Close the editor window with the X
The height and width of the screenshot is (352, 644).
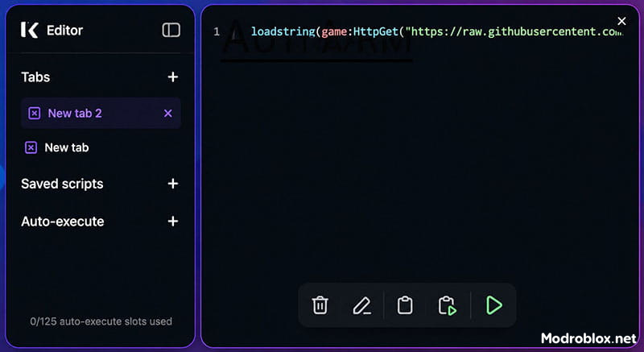click(x=621, y=21)
